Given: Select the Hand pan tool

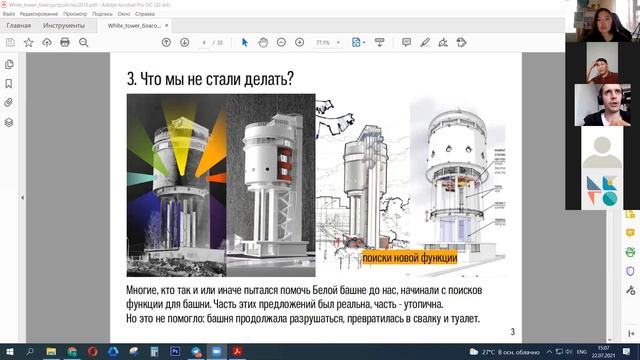Looking at the screenshot, I should [263, 42].
